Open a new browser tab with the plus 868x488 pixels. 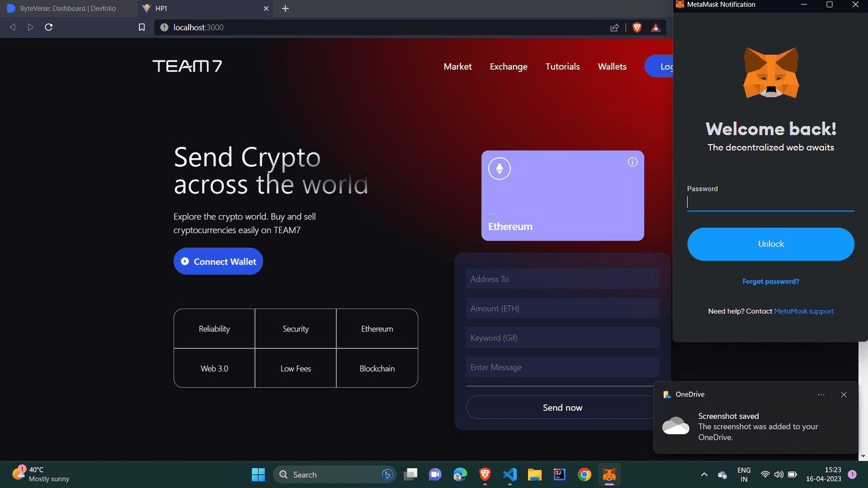pos(285,8)
